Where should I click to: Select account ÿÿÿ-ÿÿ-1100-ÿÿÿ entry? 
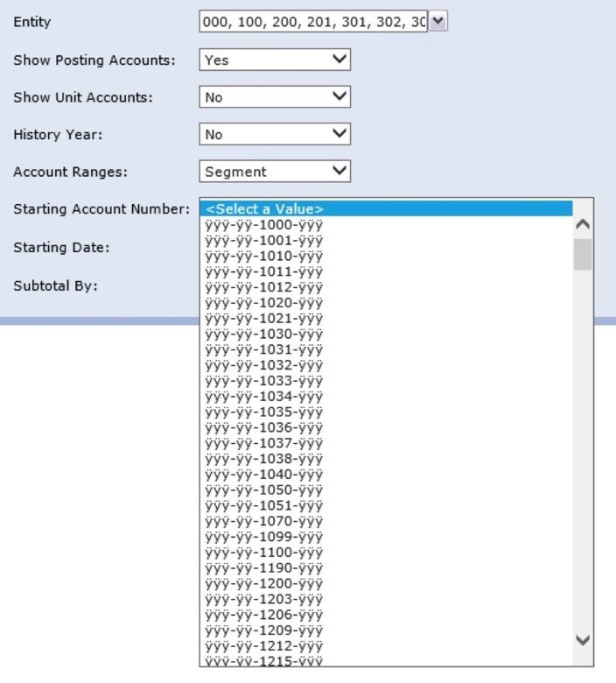(x=264, y=553)
